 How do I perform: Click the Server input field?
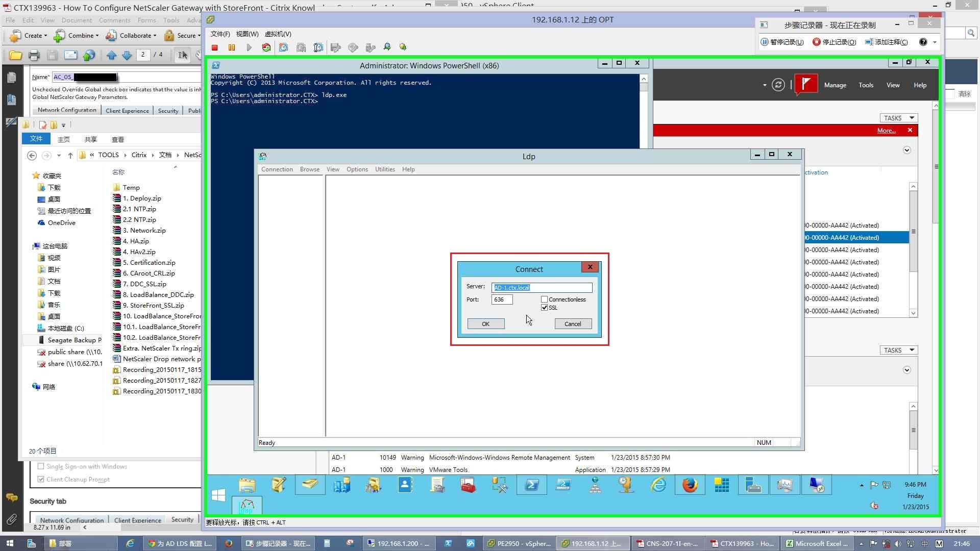coord(542,288)
